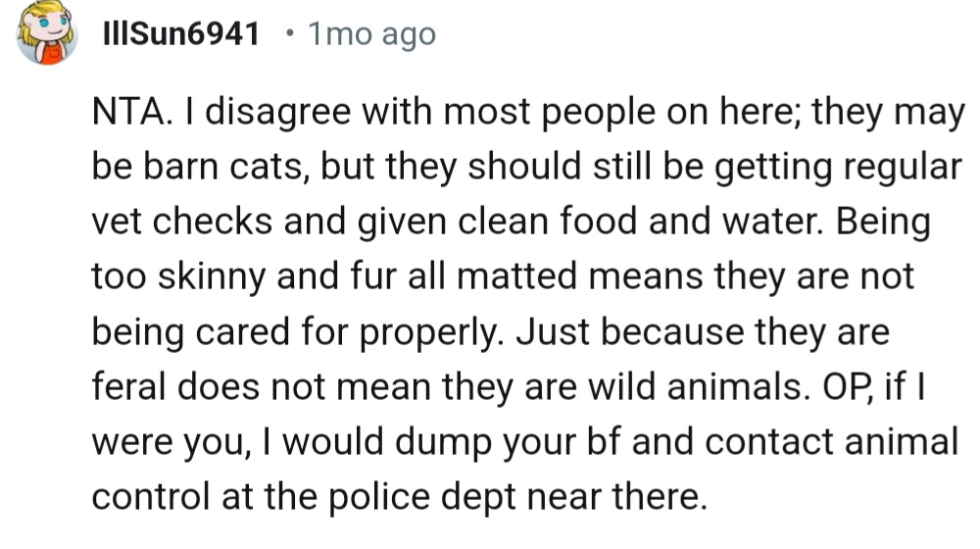Open the IllSun6941 user avatar
Viewport: 980px width, 549px height.
[47, 32]
